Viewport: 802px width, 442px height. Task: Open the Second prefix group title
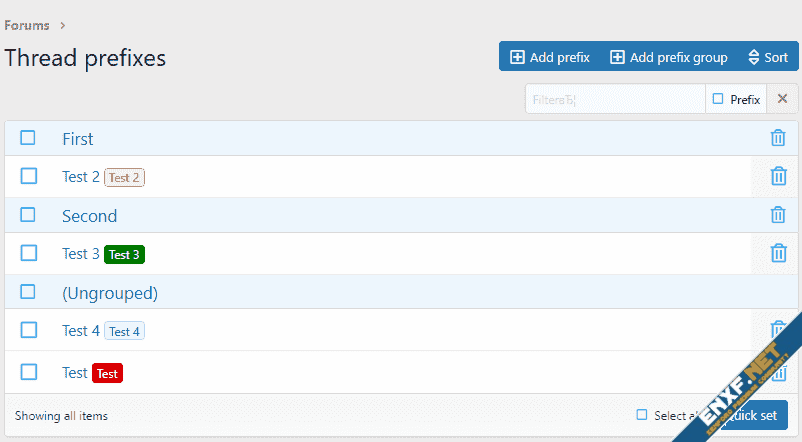89,216
